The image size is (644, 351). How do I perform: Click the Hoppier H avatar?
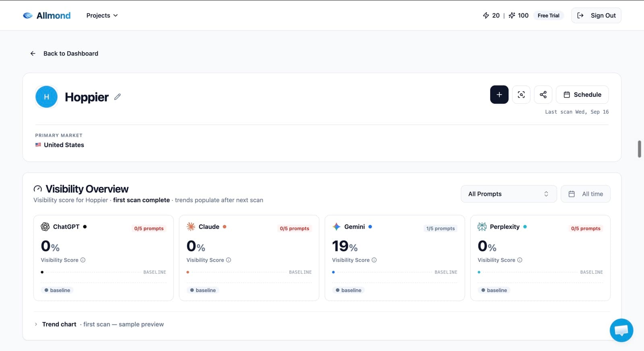click(x=46, y=97)
